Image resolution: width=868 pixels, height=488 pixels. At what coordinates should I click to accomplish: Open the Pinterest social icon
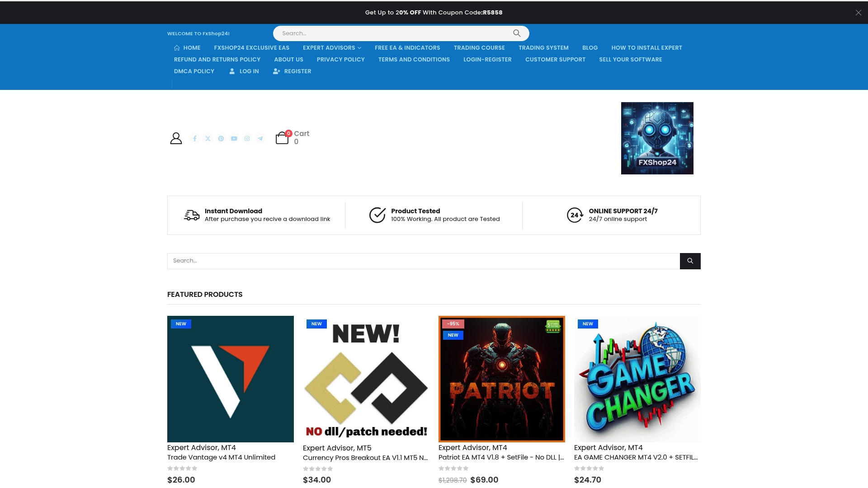click(221, 138)
